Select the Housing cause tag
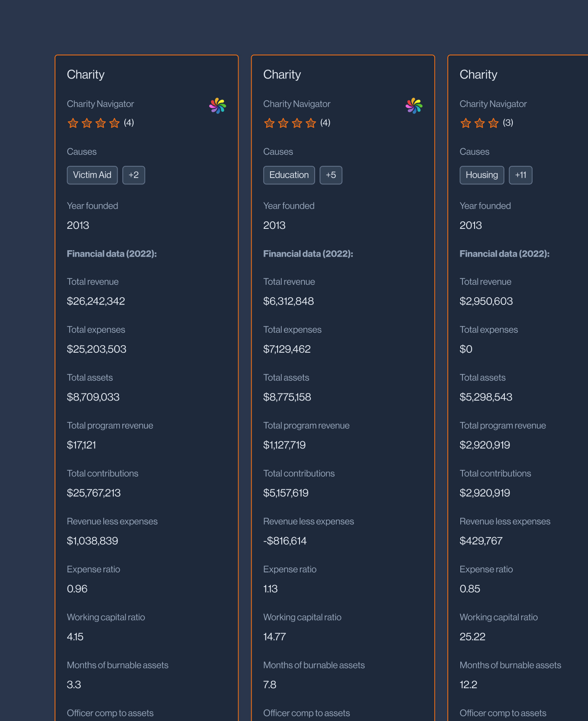Viewport: 588px width, 721px height. tap(482, 175)
